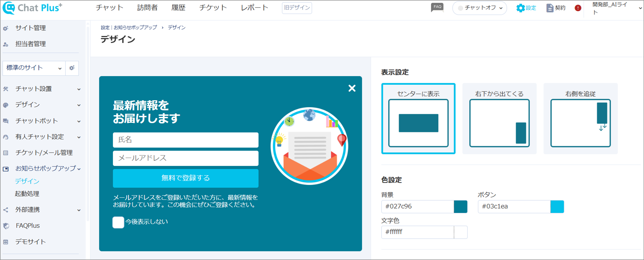The image size is (644, 260).
Task: Click the red alert notification icon
Action: coord(578,8)
